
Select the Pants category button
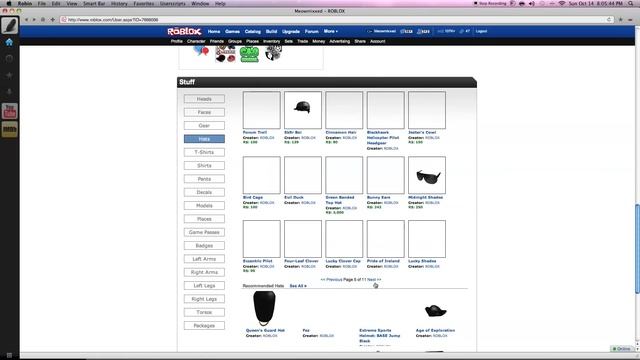204,179
